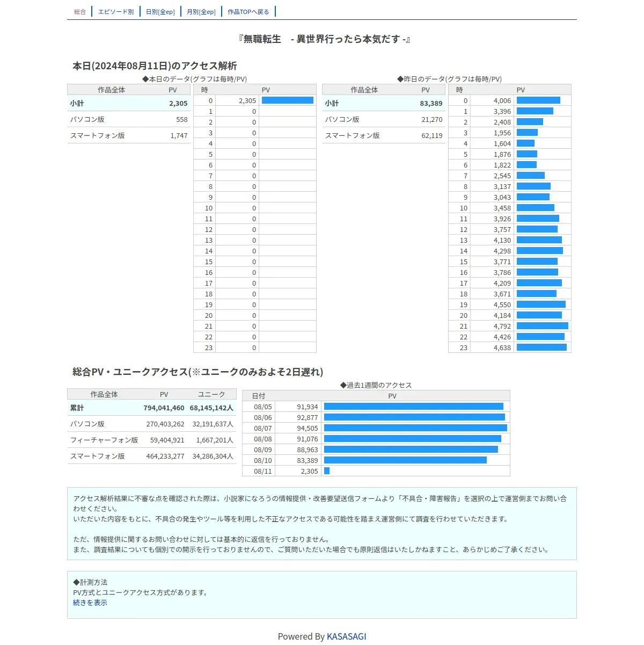Image resolution: width=644 pixels, height=645 pixels.
Task: Select cumulative PV total 794,041,460
Action: (164, 408)
